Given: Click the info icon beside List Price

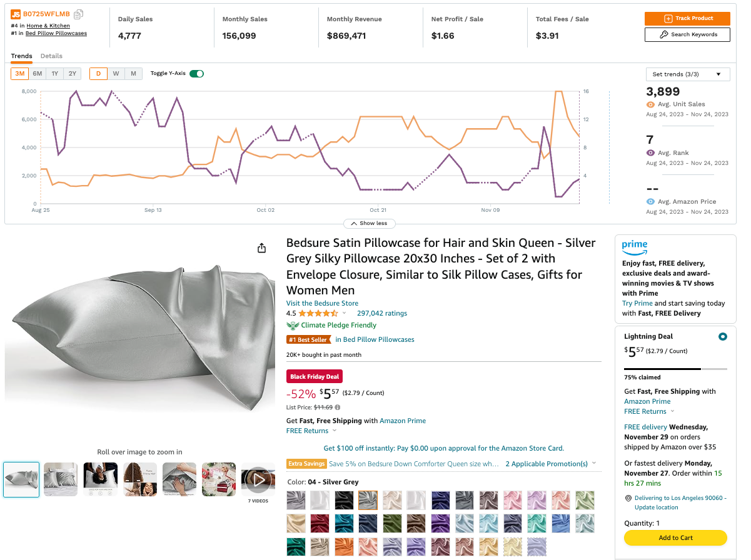Looking at the screenshot, I should [338, 407].
